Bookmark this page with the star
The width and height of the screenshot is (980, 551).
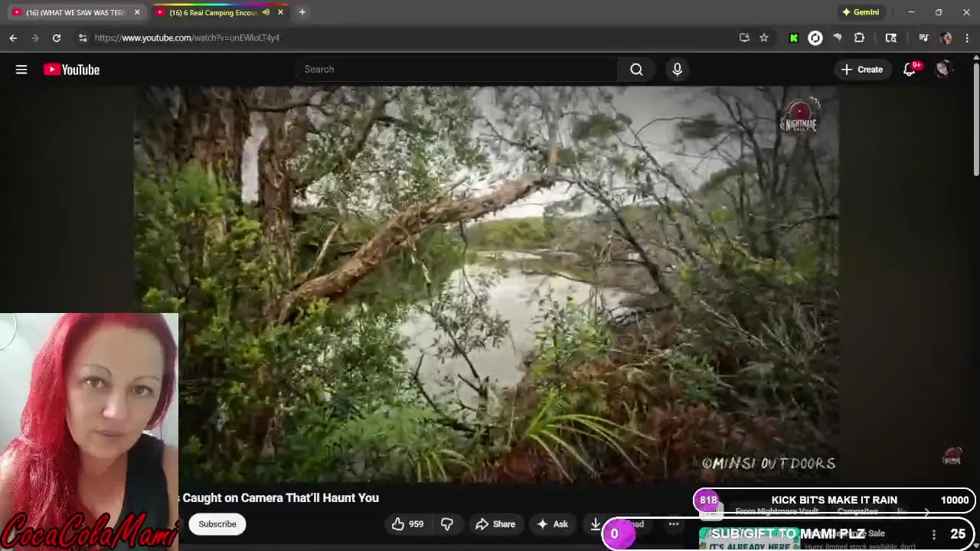pos(764,37)
